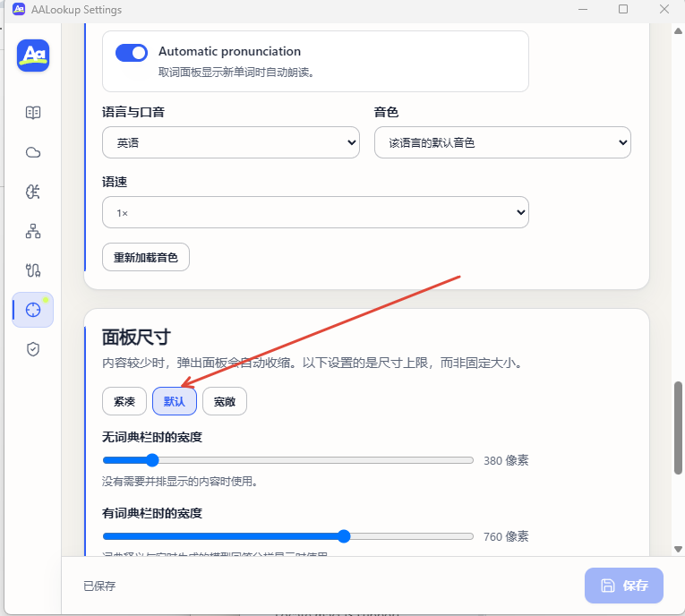The image size is (685, 616).
Task: Open the 语言与口音 dropdown showing 英语
Action: (x=231, y=142)
